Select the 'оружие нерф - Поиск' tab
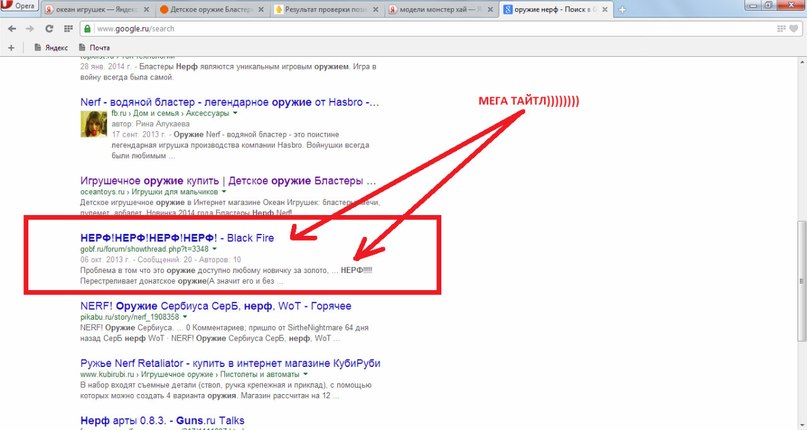The image size is (807, 430). (555, 10)
